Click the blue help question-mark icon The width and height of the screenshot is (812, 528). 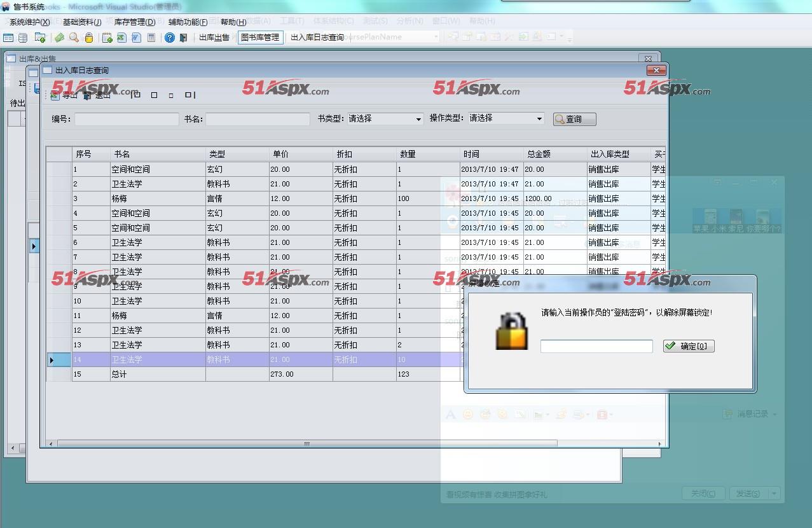click(x=170, y=38)
